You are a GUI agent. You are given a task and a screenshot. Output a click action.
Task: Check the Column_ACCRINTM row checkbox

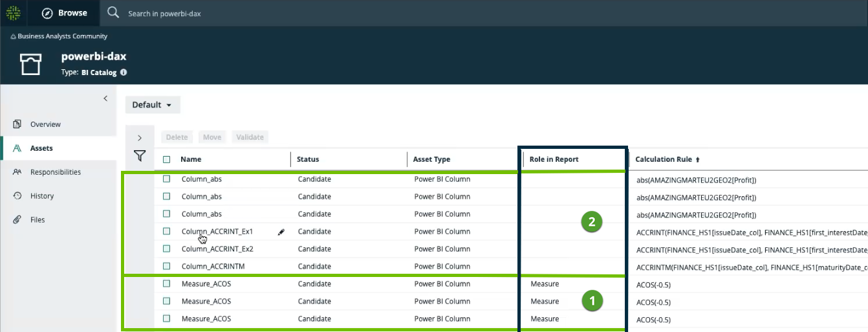point(167,266)
